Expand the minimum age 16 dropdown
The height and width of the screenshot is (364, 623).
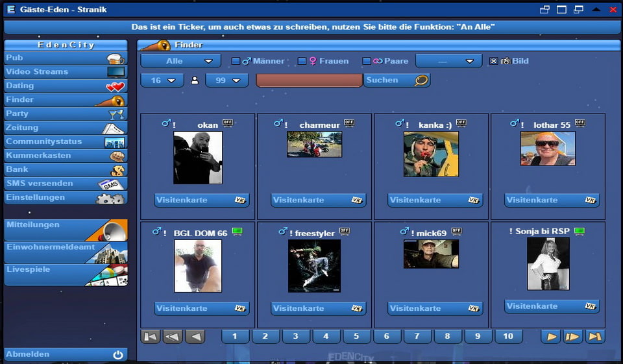pyautogui.click(x=162, y=80)
